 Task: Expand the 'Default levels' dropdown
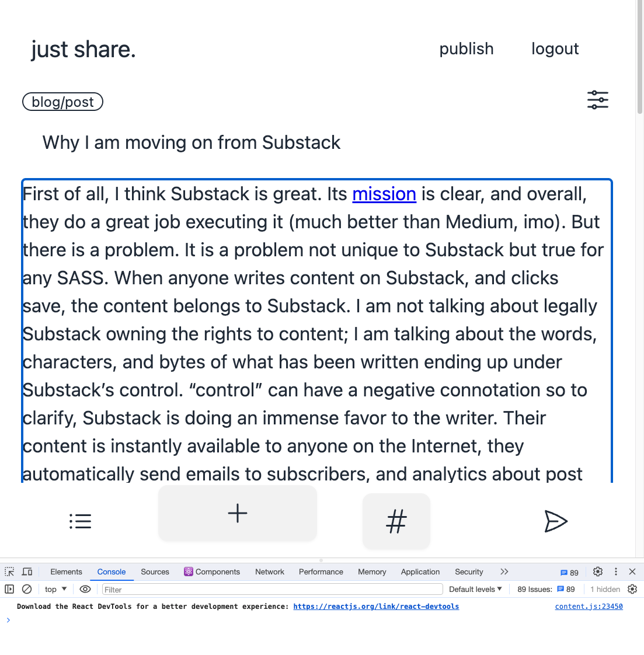tap(475, 589)
